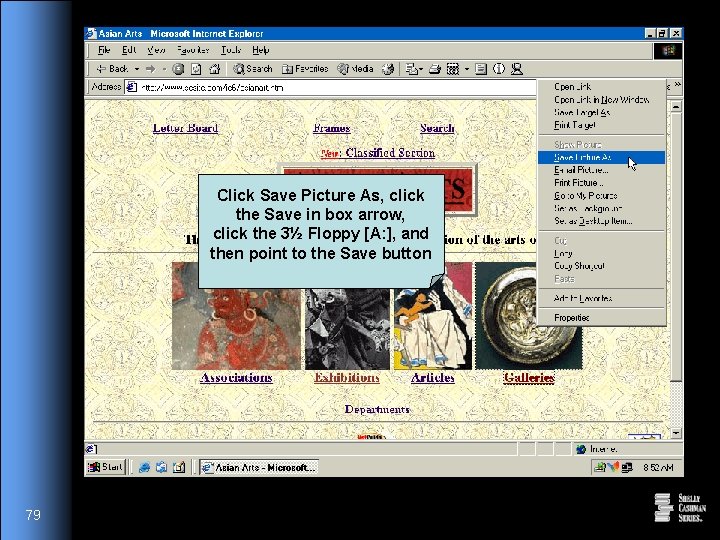Open the View menu
The image size is (720, 540).
[x=156, y=50]
